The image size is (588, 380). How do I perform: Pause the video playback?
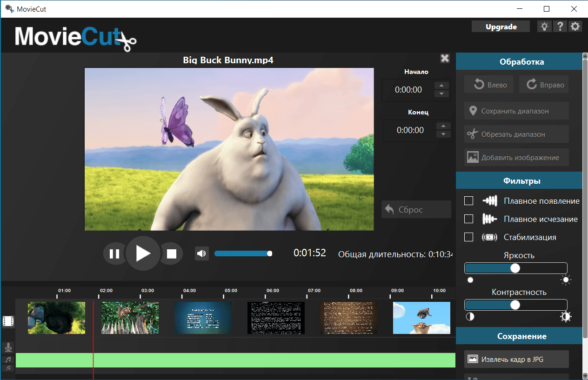(x=114, y=253)
